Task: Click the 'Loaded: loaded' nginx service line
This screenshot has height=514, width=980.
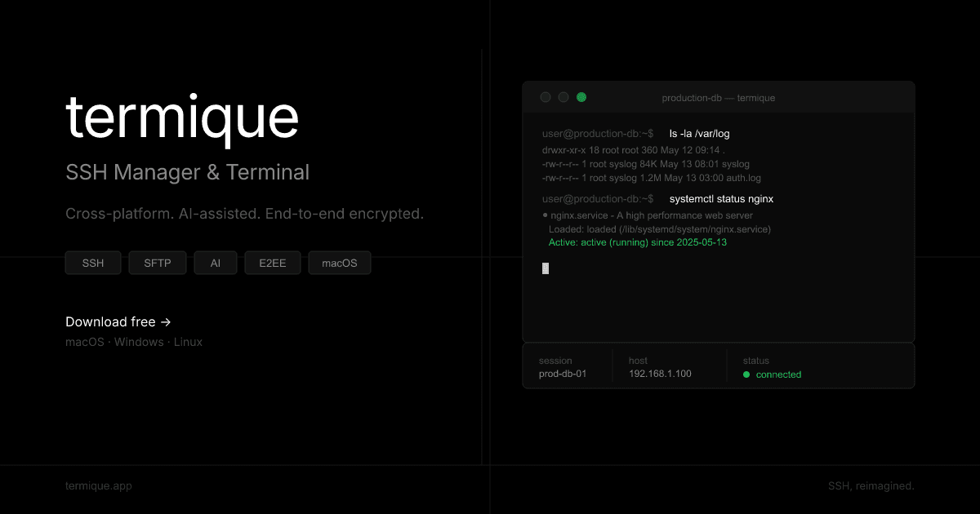Action: 660,229
